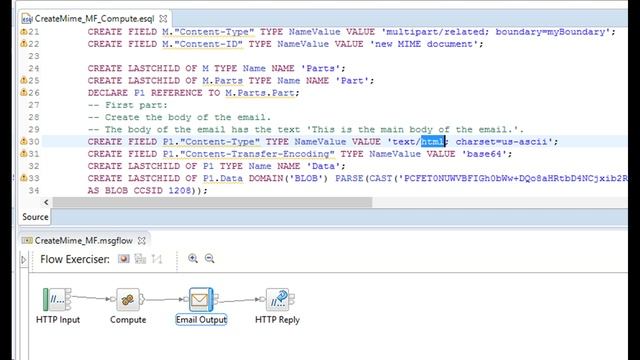640x360 pixels.
Task: Click the Compute node label
Action: coord(128,320)
